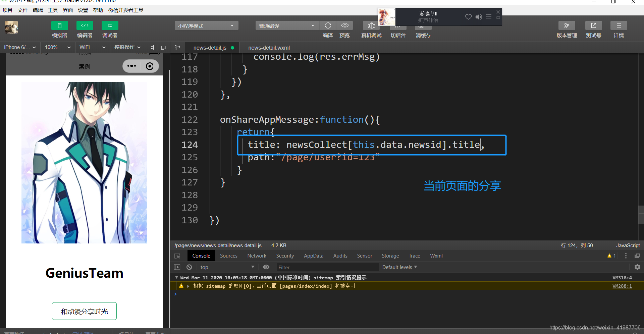
Task: Open version management
Action: click(567, 26)
